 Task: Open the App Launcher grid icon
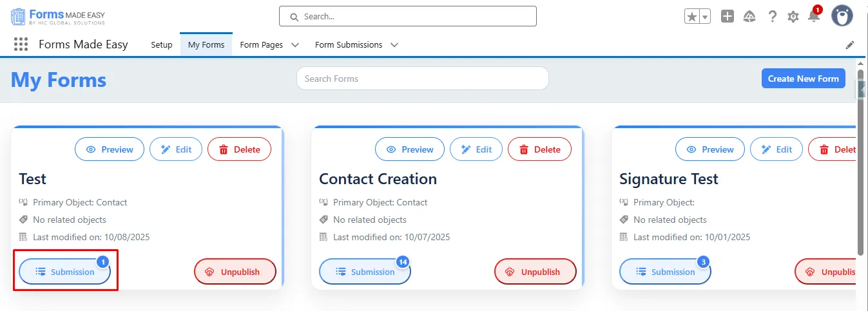point(21,44)
